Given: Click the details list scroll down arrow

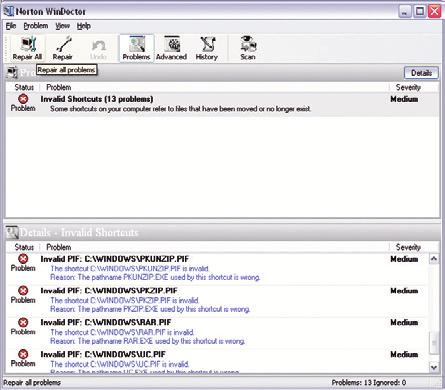Looking at the screenshot, I should [434, 367].
